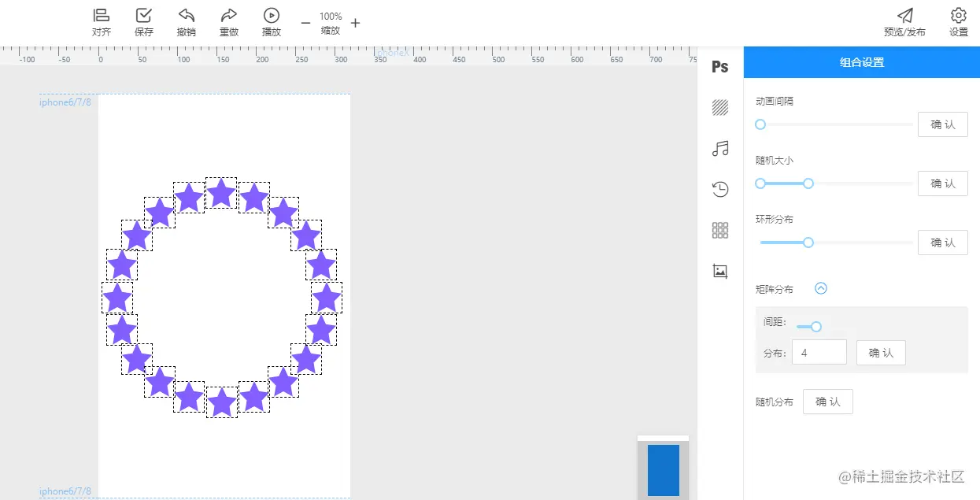Click the 间距 slider handle
Image resolution: width=980 pixels, height=500 pixels.
[816, 327]
